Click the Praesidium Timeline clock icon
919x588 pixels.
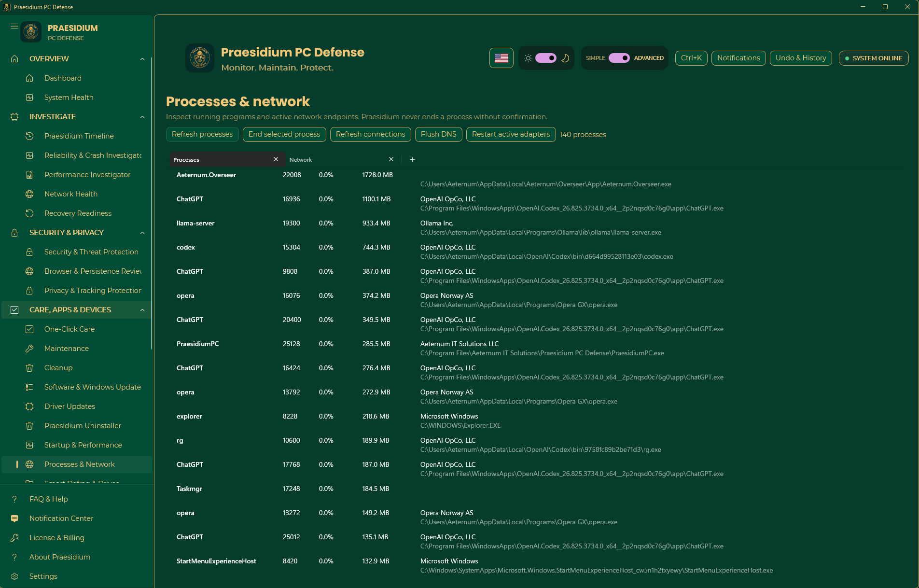tap(29, 136)
